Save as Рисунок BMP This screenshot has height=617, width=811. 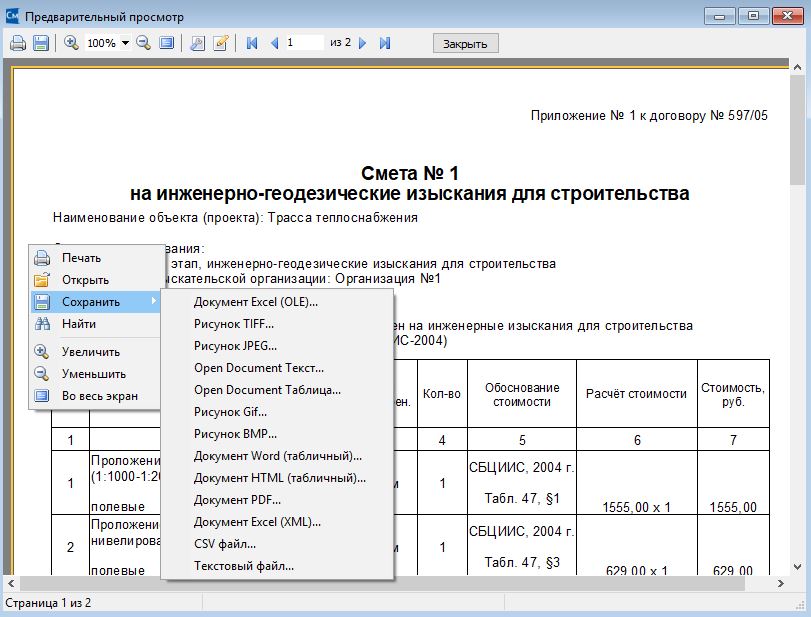tap(277, 434)
